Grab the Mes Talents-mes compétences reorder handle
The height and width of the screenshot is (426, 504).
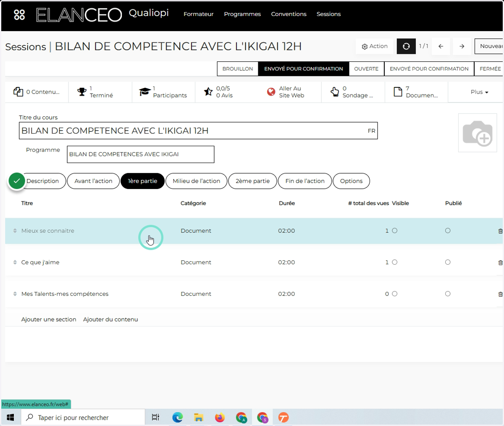click(15, 294)
